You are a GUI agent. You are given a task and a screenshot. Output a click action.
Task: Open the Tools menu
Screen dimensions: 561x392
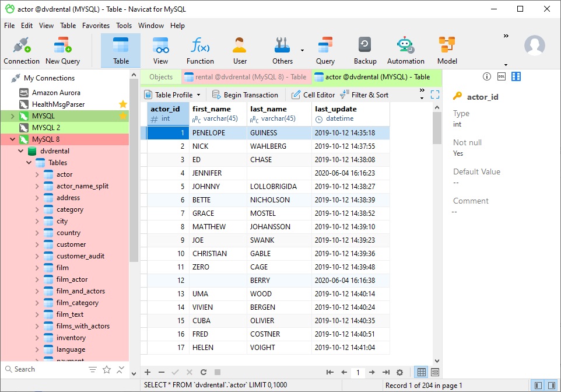click(x=124, y=26)
